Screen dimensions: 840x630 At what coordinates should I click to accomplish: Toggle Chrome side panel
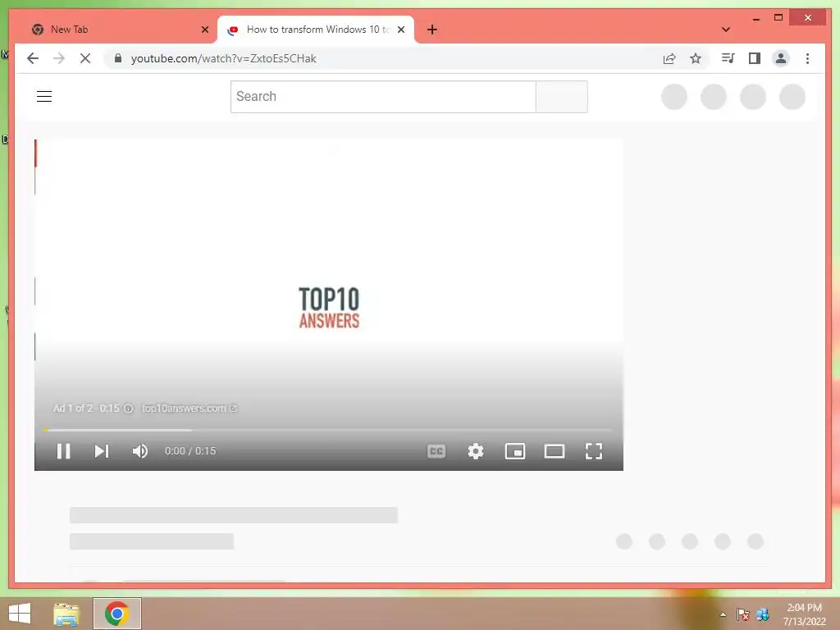(x=755, y=58)
